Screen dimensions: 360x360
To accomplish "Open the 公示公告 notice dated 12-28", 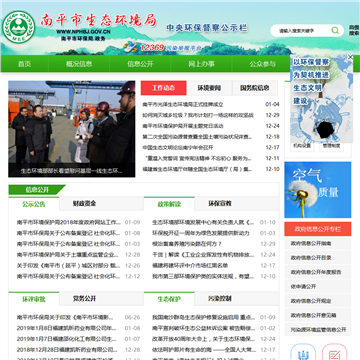I will [x=68, y=255].
